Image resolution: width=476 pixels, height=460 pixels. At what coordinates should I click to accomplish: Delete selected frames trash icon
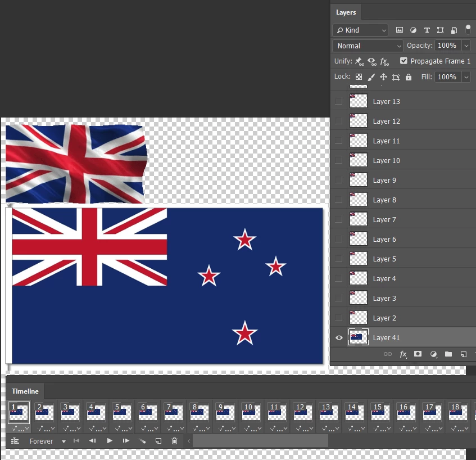[174, 441]
